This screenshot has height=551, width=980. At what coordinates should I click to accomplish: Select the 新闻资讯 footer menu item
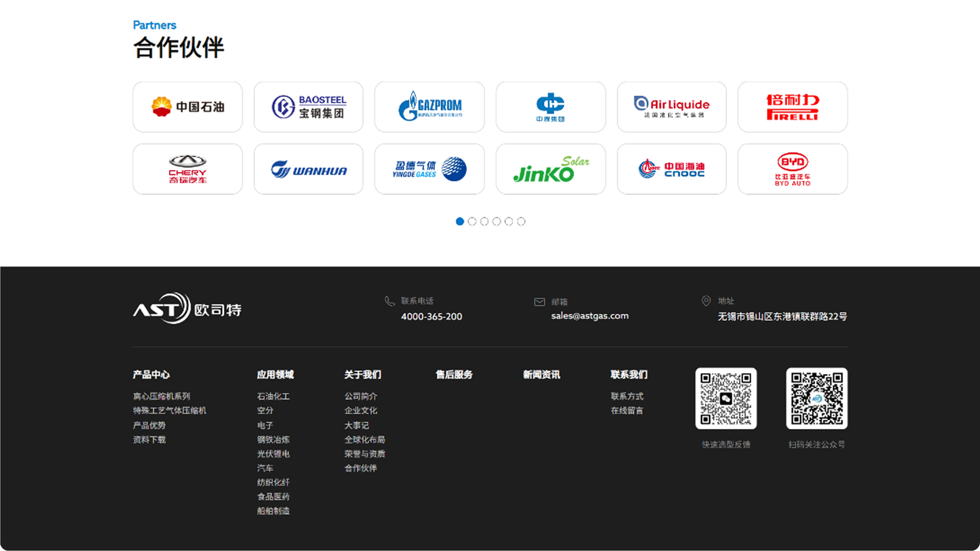[541, 375]
